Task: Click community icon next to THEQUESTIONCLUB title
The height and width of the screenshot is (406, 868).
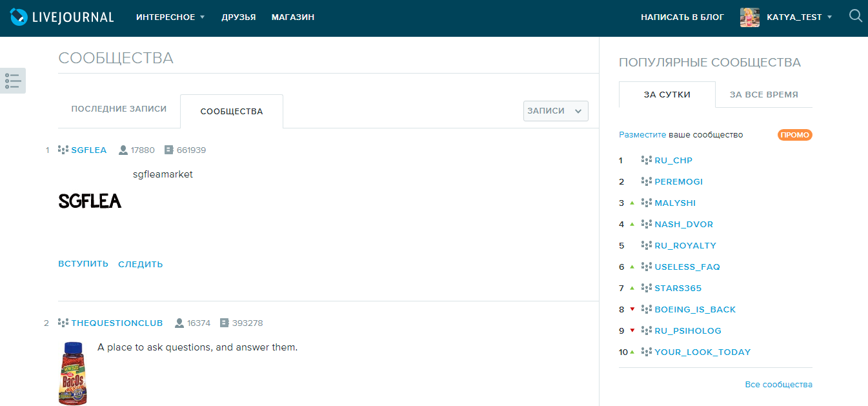Action: (63, 323)
